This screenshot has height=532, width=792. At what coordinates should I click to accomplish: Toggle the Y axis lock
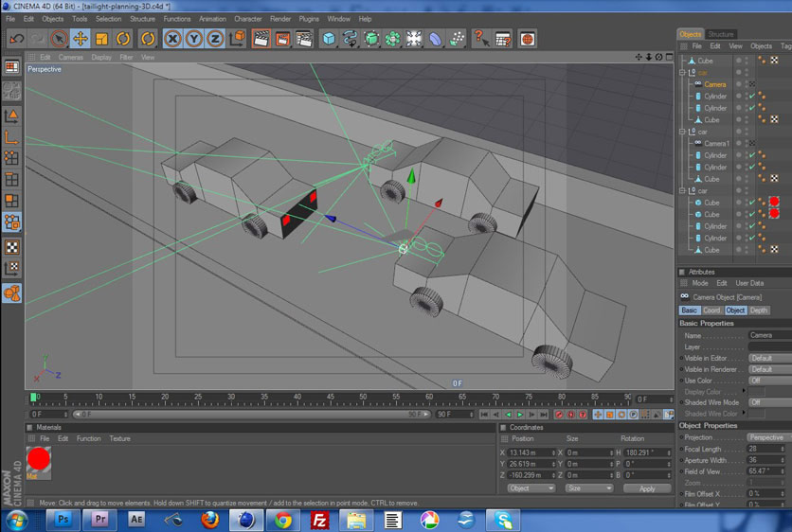point(194,39)
